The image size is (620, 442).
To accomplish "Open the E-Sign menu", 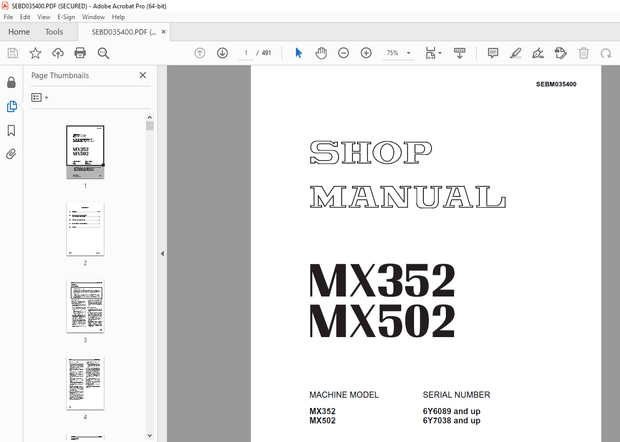I will coord(66,17).
